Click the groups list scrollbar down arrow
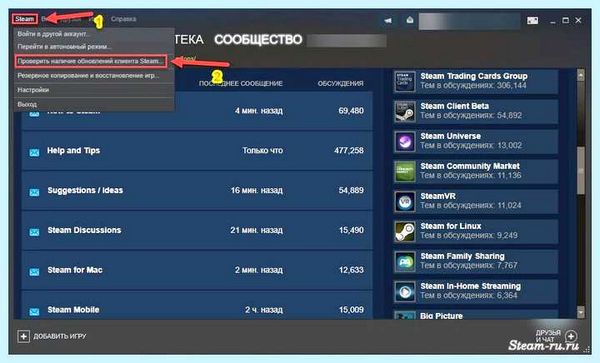This screenshot has height=363, width=600. click(580, 312)
